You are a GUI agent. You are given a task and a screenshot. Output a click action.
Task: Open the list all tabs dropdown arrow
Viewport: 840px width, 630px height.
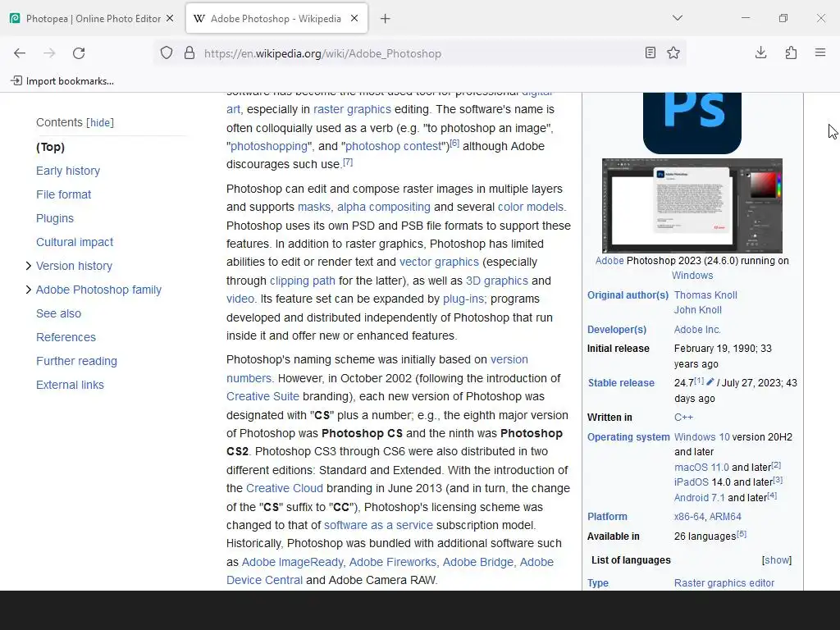click(x=677, y=18)
